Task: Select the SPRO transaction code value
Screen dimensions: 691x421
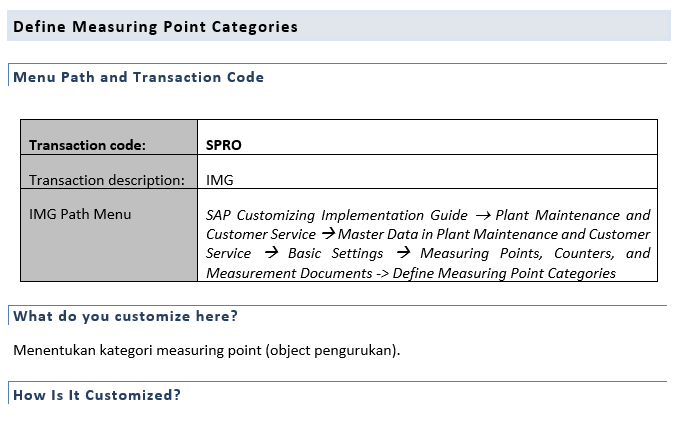Action: tap(223, 145)
